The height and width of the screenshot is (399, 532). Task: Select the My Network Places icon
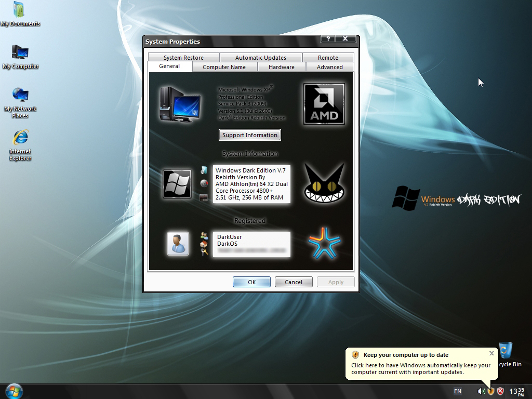(x=20, y=103)
